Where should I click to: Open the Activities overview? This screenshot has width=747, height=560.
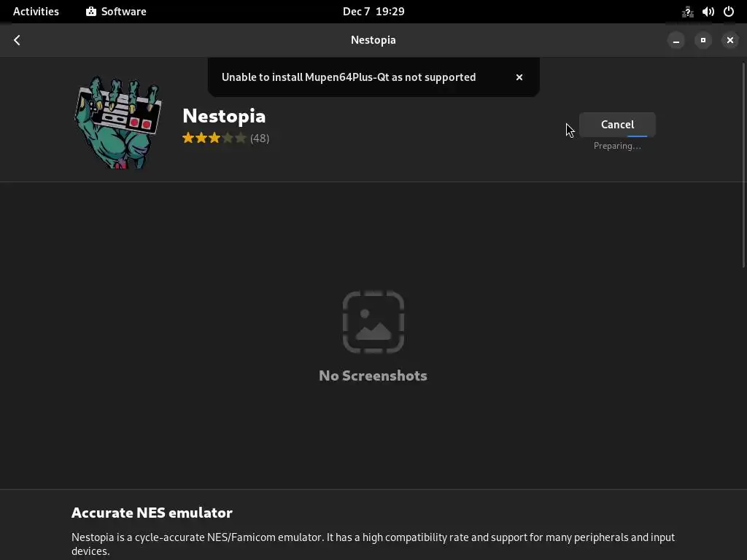point(36,12)
